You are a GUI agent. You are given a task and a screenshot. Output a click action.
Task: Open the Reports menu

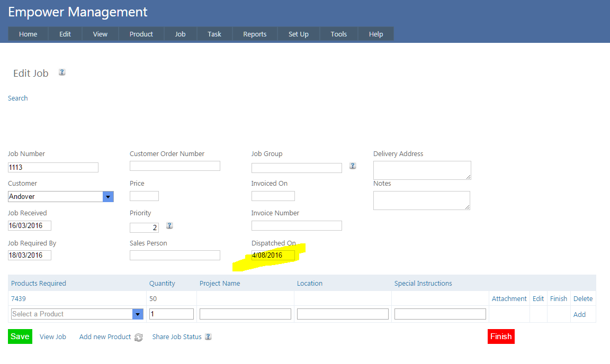point(255,34)
